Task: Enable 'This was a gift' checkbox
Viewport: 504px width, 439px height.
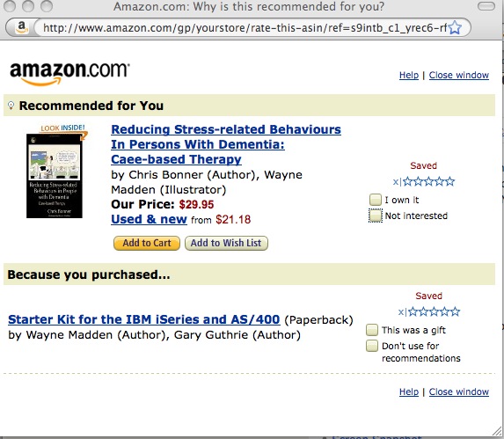Action: point(372,330)
